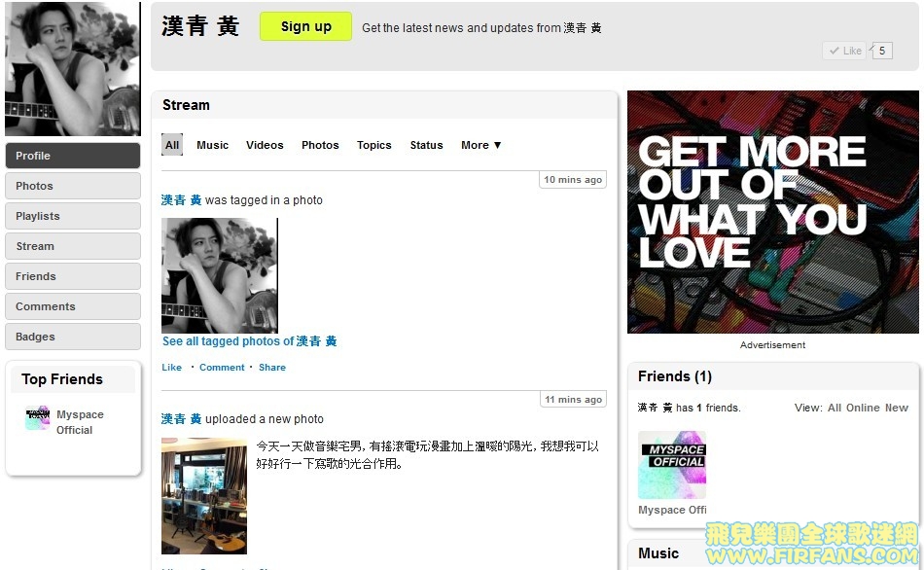Click Share under the tagged photo post
This screenshot has height=570, width=924.
click(271, 368)
